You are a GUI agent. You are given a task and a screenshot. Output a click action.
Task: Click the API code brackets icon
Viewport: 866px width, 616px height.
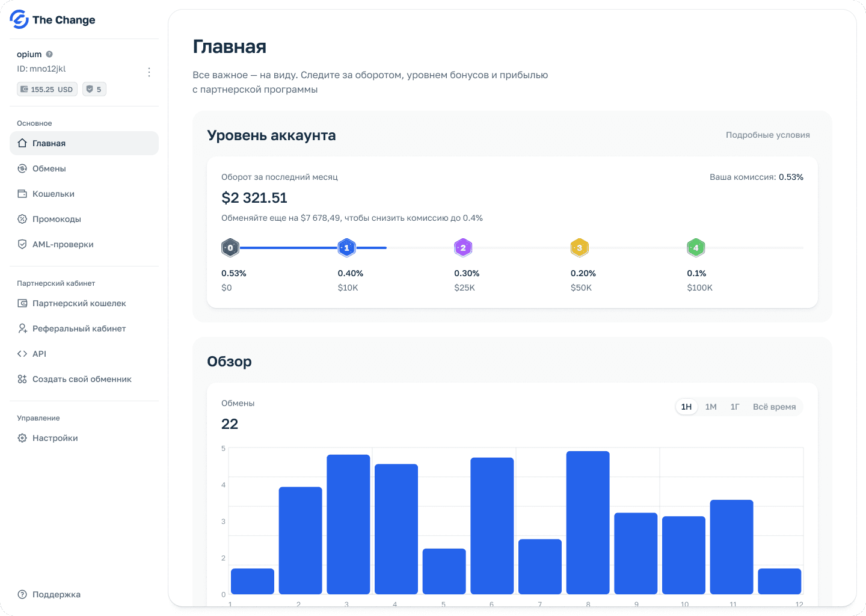click(x=22, y=354)
